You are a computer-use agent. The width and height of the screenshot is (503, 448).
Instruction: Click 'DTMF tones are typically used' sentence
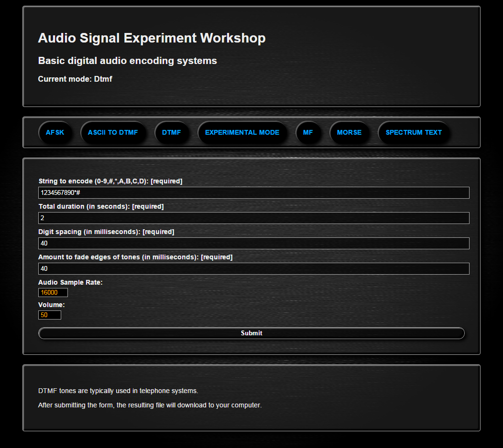(x=118, y=391)
